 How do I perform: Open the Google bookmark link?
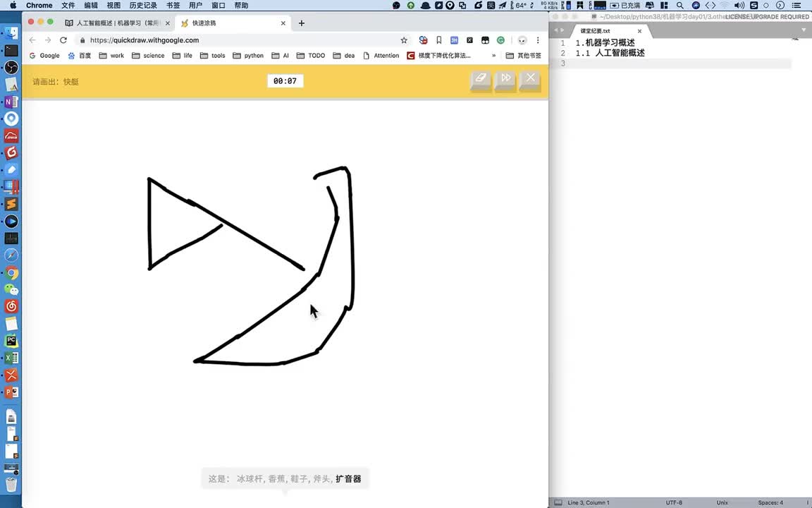(44, 56)
